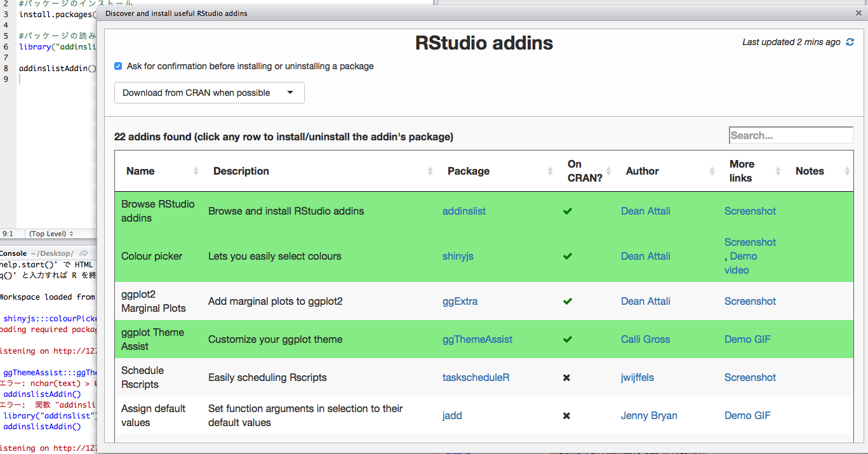Open Dean Attali link in ggplot2 Marginal Plots row
The height and width of the screenshot is (454, 868).
coord(646,301)
